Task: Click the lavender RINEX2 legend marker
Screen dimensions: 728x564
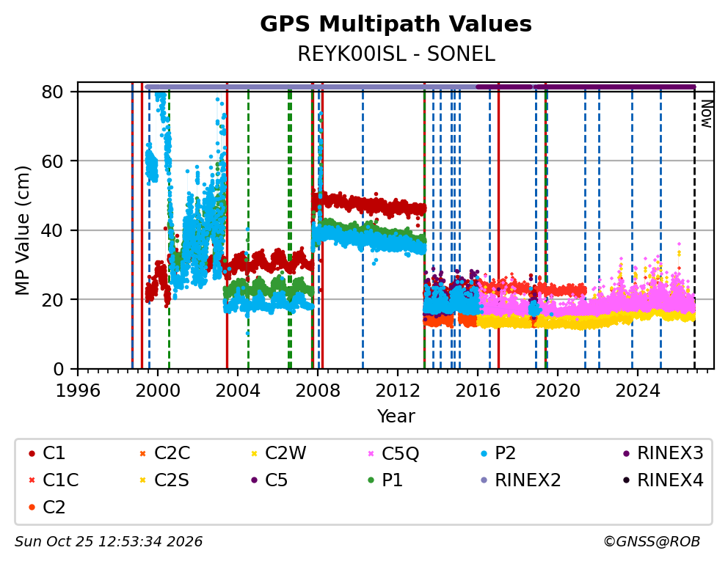Action: point(484,480)
